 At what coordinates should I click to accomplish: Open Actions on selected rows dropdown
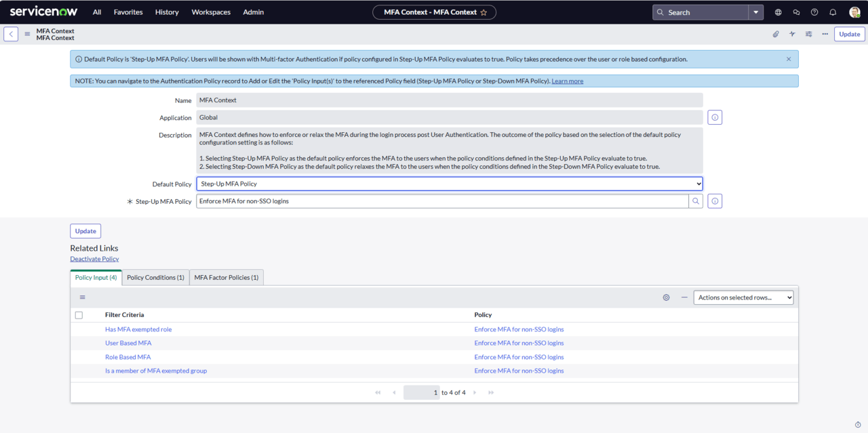(x=743, y=297)
